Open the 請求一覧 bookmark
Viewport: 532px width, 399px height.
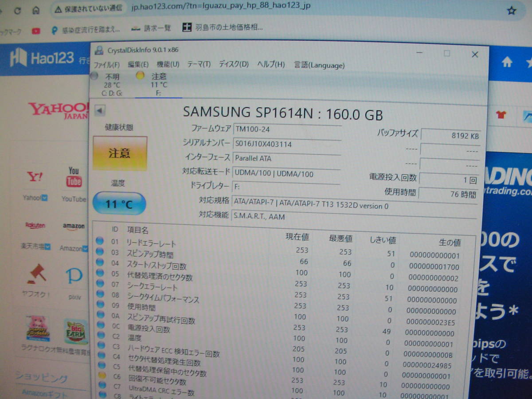click(151, 28)
